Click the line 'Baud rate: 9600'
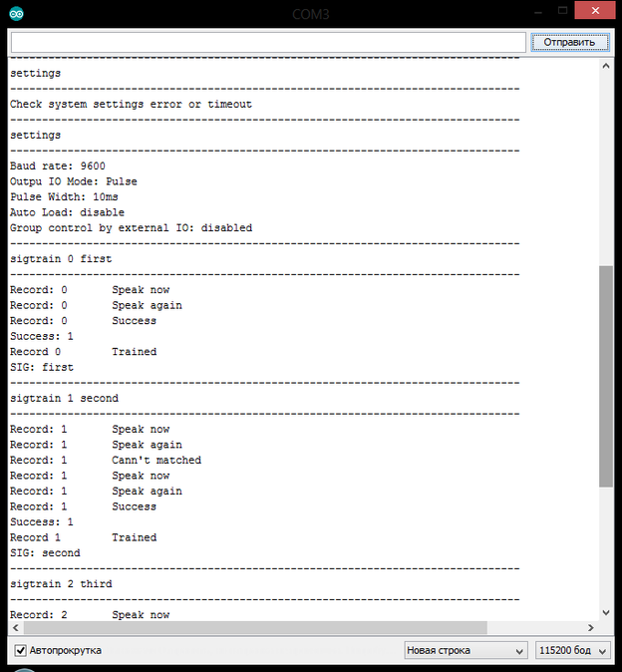Screen dimensions: 622x672 pos(58,166)
